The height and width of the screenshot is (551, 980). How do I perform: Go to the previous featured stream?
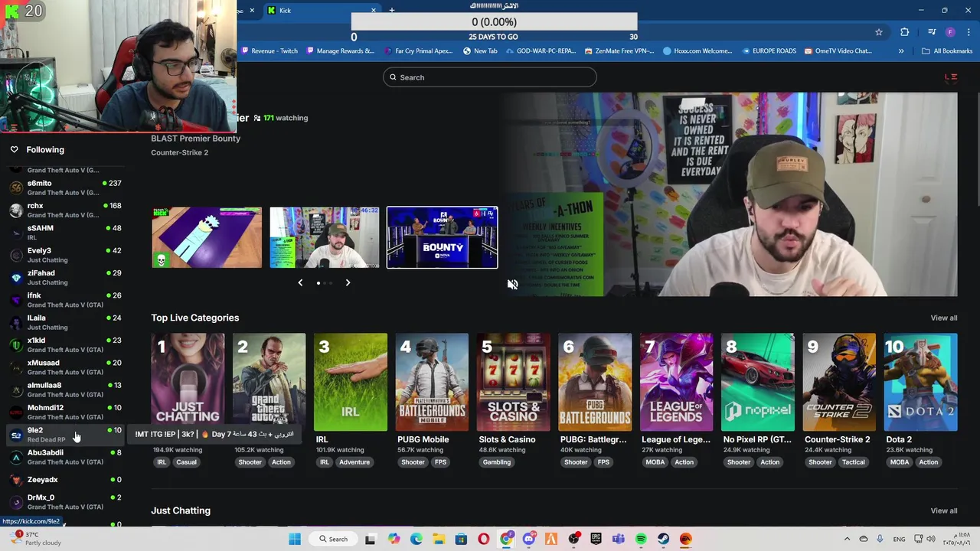click(x=300, y=282)
